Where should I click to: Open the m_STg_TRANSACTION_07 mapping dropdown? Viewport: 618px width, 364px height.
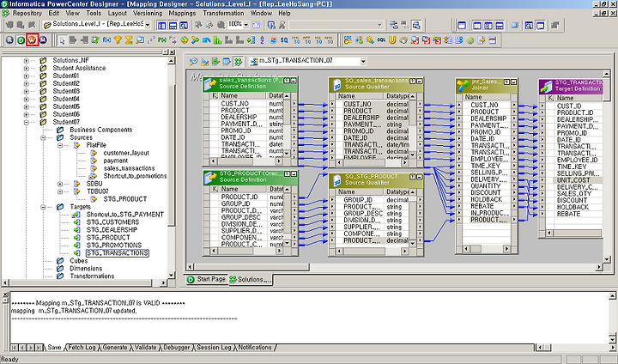click(363, 62)
